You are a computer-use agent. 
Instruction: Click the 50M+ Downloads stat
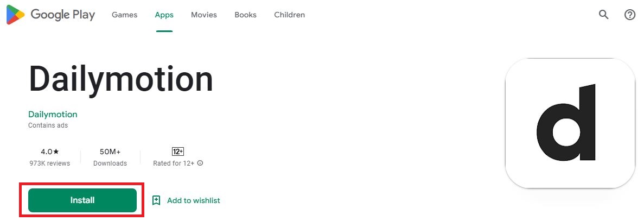(110, 157)
